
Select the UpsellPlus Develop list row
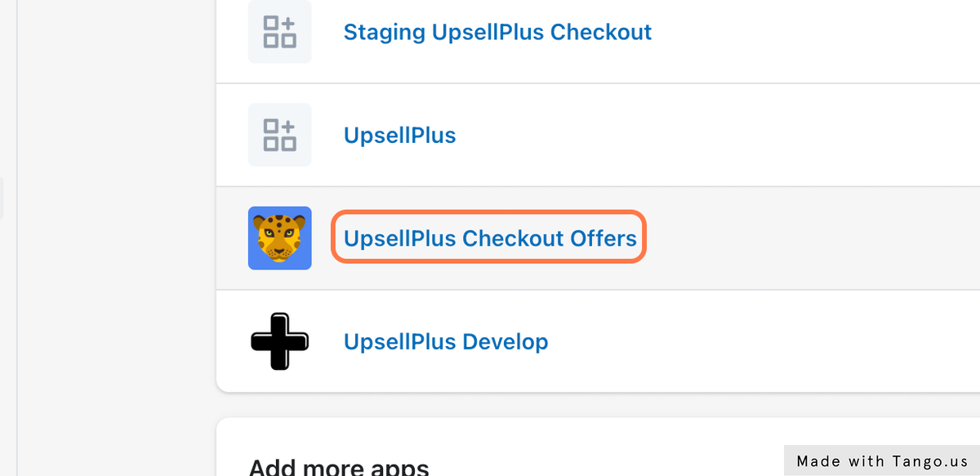tap(735, 341)
